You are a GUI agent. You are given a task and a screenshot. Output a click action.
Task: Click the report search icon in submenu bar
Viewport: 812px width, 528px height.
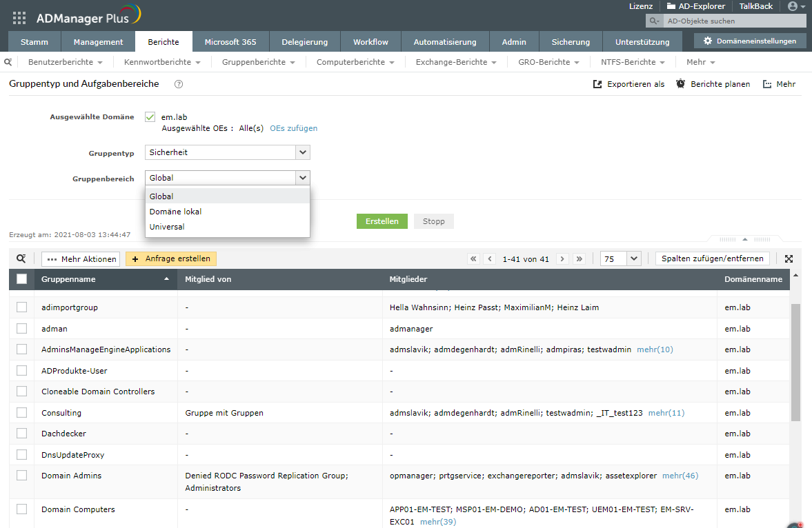(8, 62)
